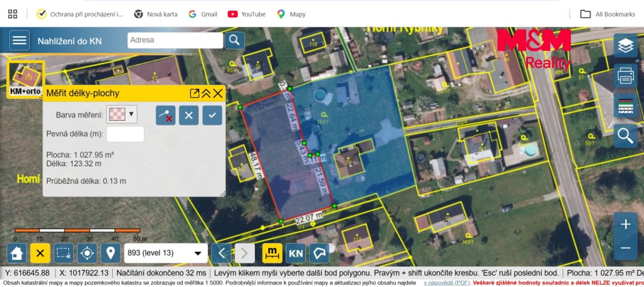Pop out the measurement panel
The width and height of the screenshot is (644, 287).
[x=194, y=93]
